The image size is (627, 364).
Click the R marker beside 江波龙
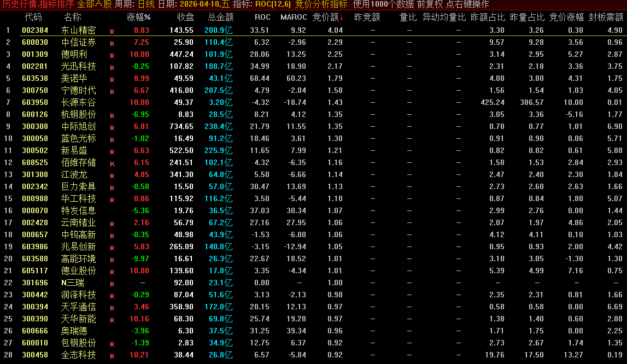pos(112,175)
